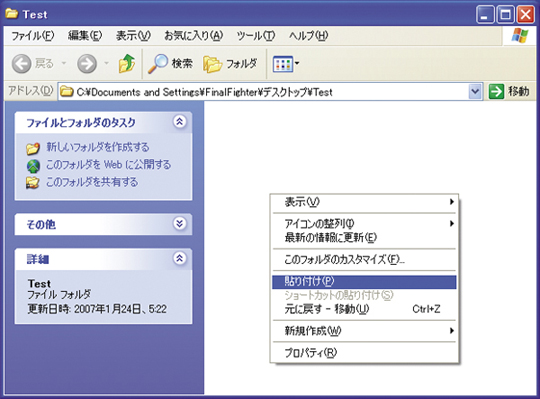The image size is (540, 399).
Task: Collapse the ファイルとフォルダのタスク panel
Action: pos(179,122)
